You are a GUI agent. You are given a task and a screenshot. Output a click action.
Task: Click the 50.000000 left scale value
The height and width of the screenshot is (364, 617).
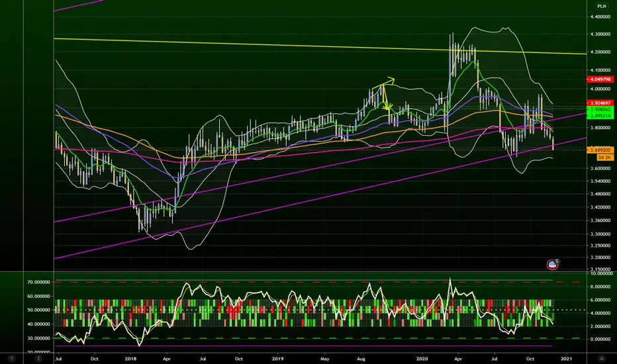38,310
